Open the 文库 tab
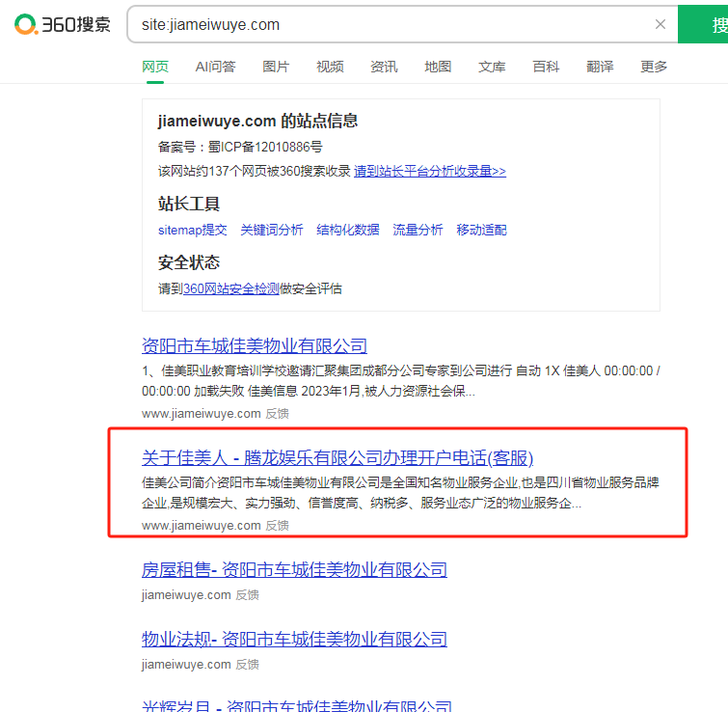Image resolution: width=728 pixels, height=712 pixels. click(x=492, y=67)
